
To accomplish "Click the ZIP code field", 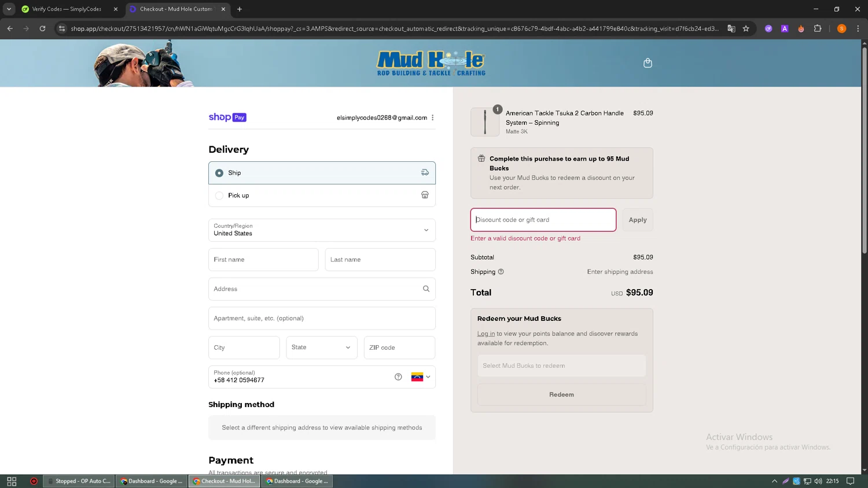I will [399, 347].
